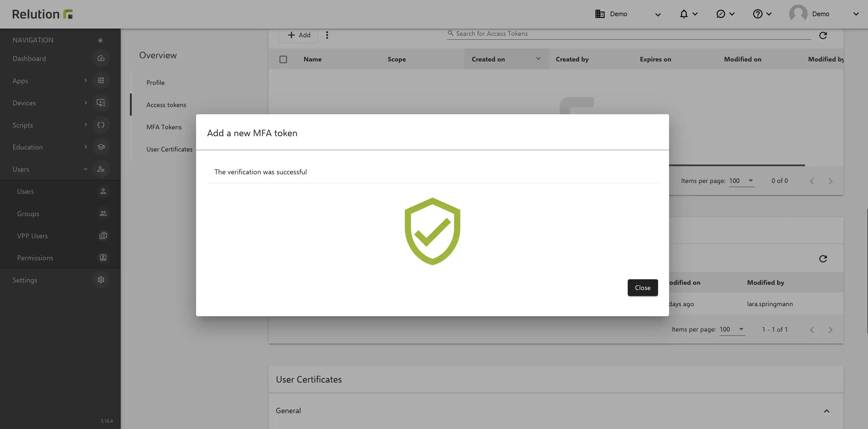Expand the Demo user account dropdown
This screenshot has width=868, height=429.
tap(856, 14)
